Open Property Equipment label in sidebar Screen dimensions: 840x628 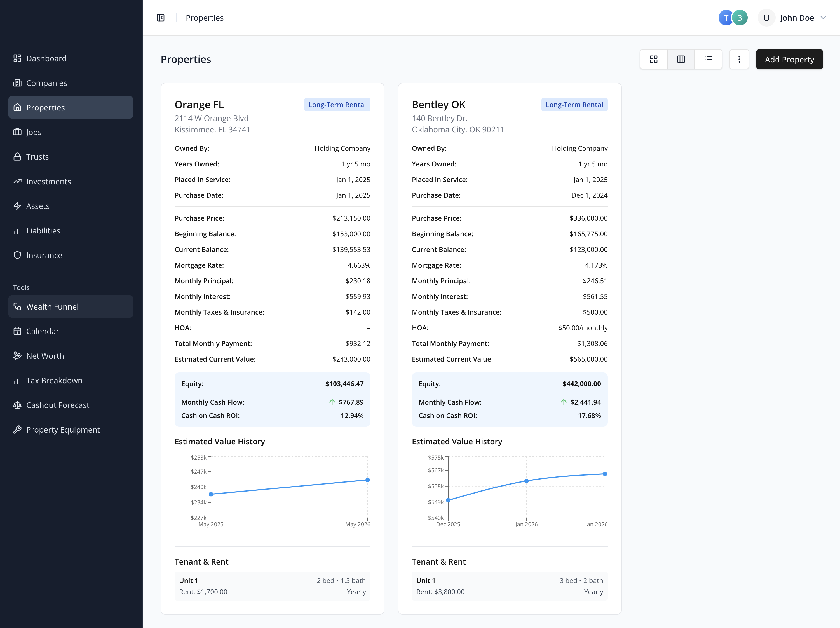click(63, 429)
